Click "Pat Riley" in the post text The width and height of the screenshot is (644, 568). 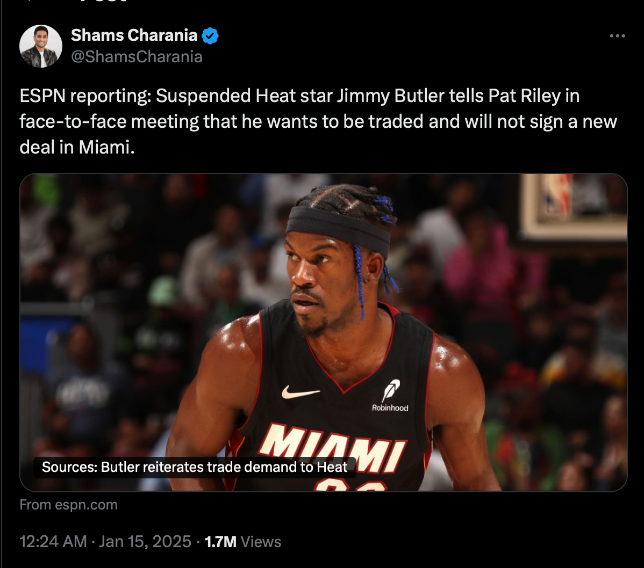[x=524, y=96]
